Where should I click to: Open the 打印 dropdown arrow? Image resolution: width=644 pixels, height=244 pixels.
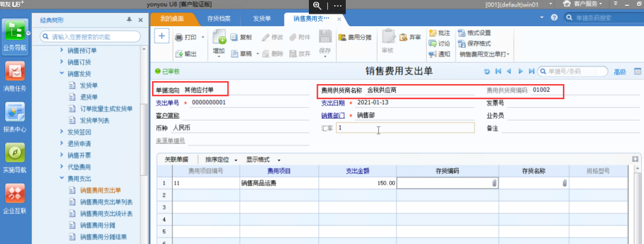203,38
